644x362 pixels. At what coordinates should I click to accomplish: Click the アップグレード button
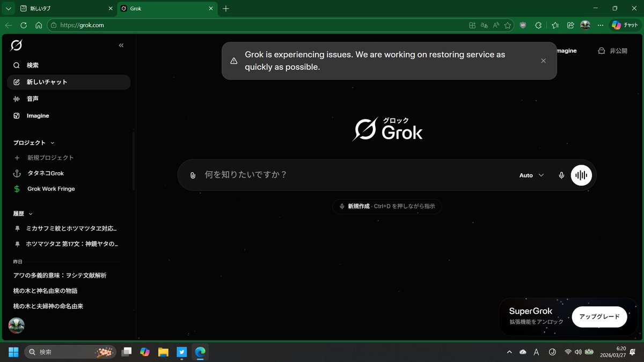click(x=599, y=317)
